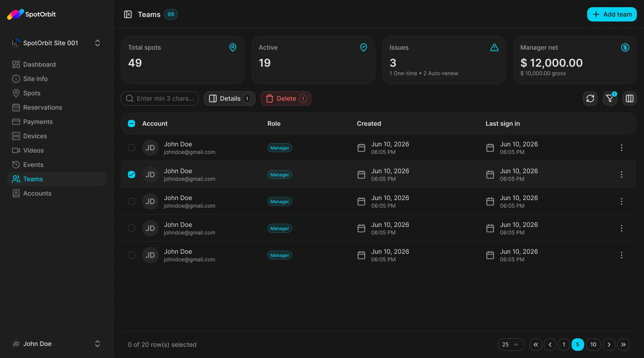Open the Payments page
644x358 pixels.
(x=57, y=122)
